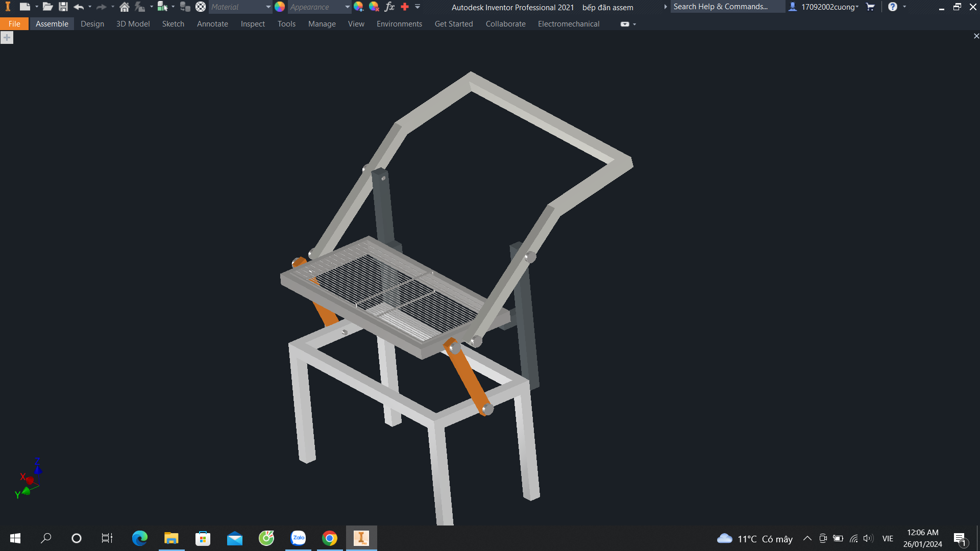Expand the Help dropdown arrow
This screenshot has height=551, width=980.
click(904, 7)
